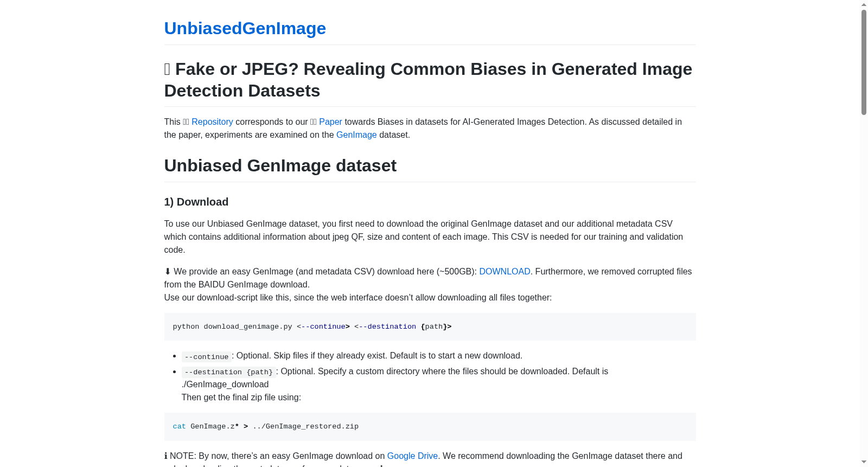Image resolution: width=868 pixels, height=467 pixels.
Task: Click the icon glyphs before the Paper link
Action: coord(314,122)
